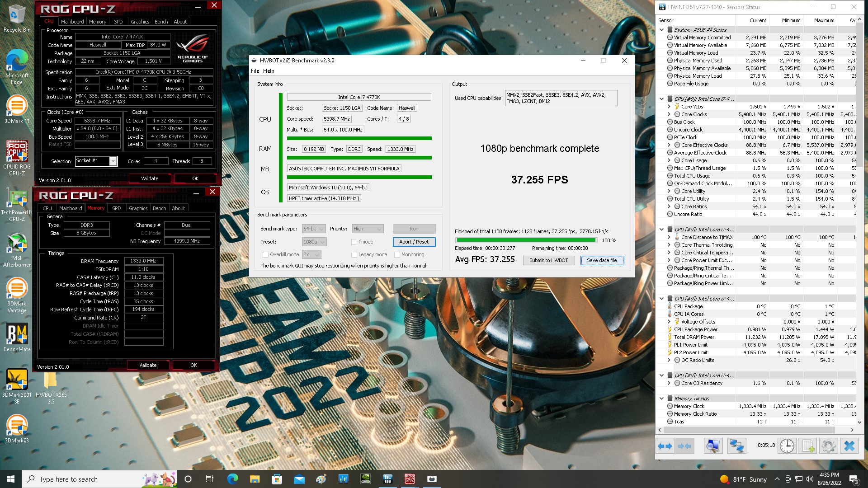Toggle the Pmode checkbox
The image size is (868, 488).
tap(354, 242)
